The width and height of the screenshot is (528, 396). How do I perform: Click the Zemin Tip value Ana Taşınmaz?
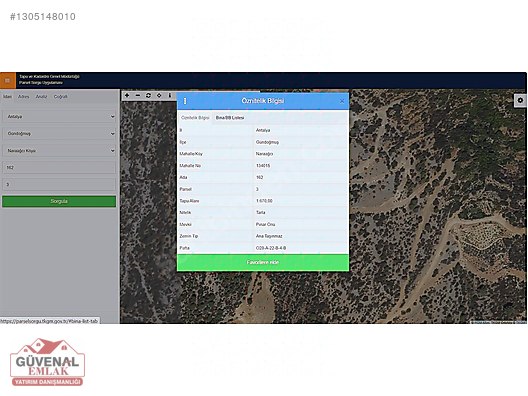click(x=269, y=236)
